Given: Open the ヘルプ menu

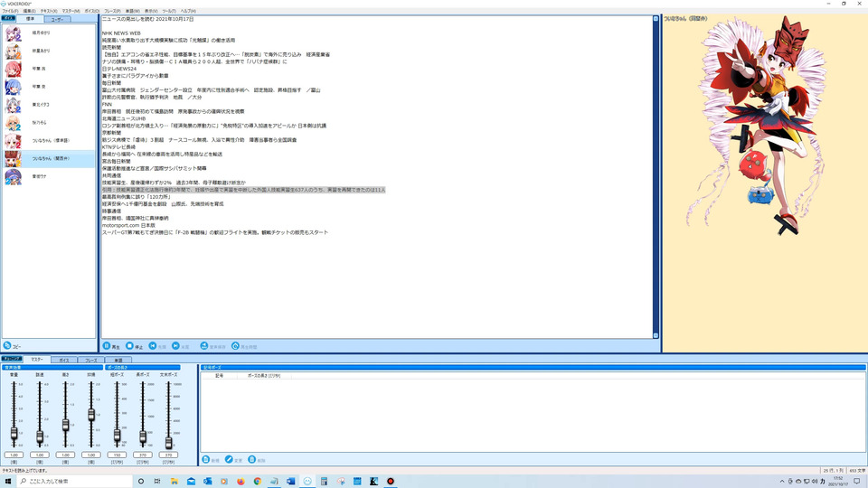Looking at the screenshot, I should (188, 11).
